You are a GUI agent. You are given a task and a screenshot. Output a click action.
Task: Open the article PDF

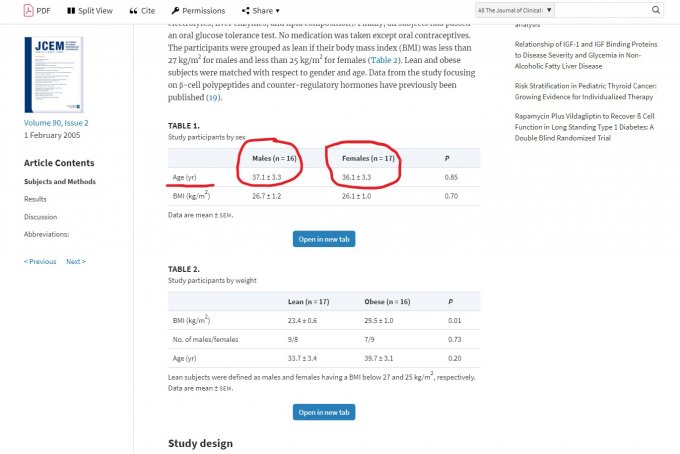[36, 10]
